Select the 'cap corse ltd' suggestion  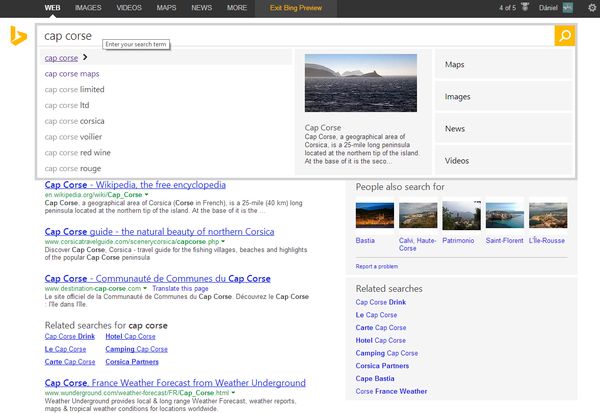[x=67, y=105]
